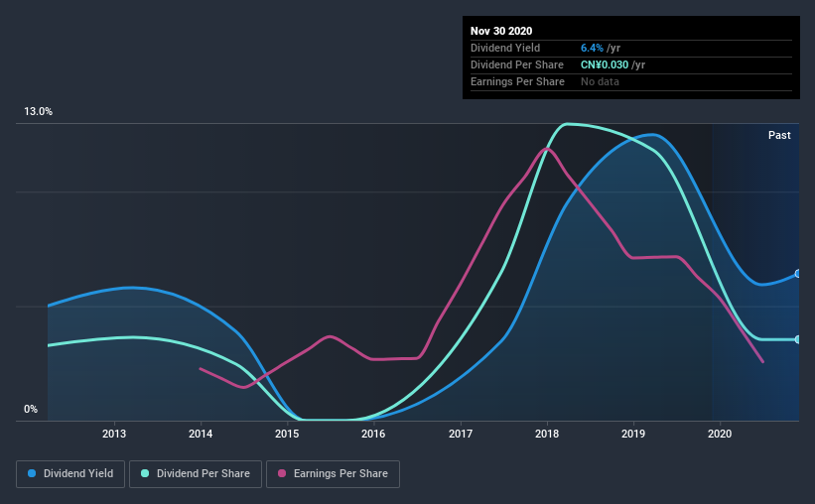Toggle the Dividend Per Share legend button
Image resolution: width=815 pixels, height=504 pixels.
[196, 474]
